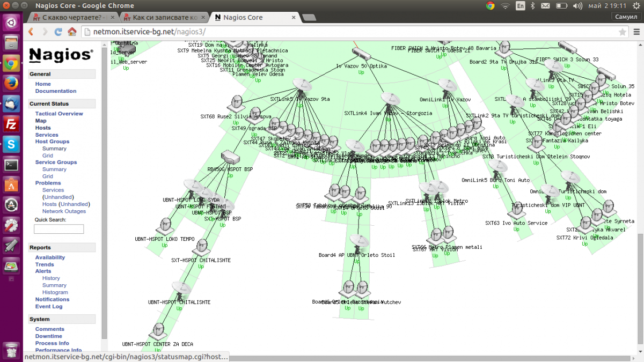Image resolution: width=644 pixels, height=362 pixels.
Task: Open Firefox from the Ubuntu launcher
Action: pos(11,83)
